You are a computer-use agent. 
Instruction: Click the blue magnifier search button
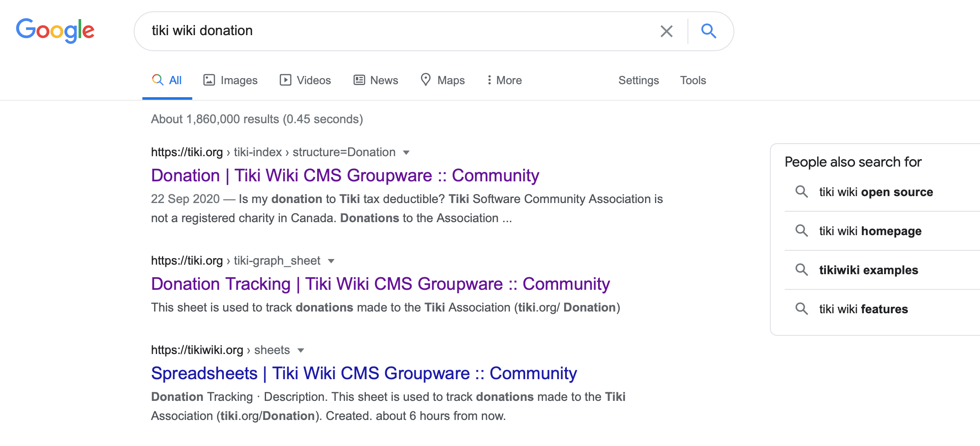[709, 31]
